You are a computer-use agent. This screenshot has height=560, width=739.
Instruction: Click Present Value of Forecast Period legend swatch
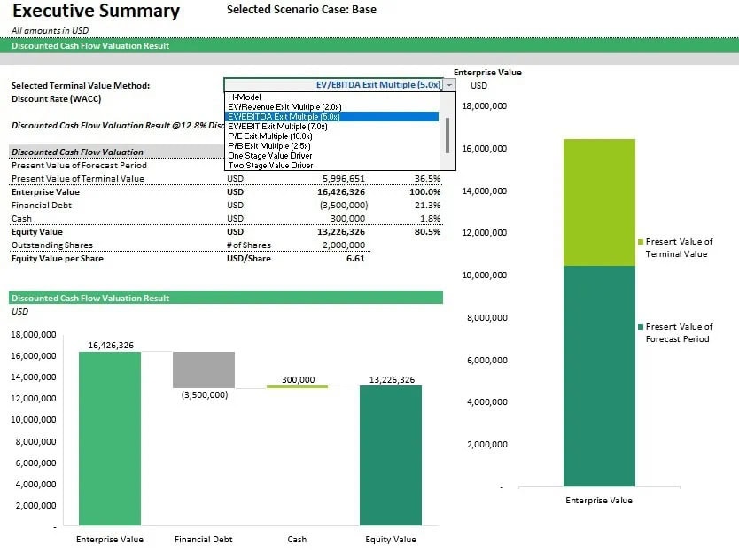[x=641, y=327]
